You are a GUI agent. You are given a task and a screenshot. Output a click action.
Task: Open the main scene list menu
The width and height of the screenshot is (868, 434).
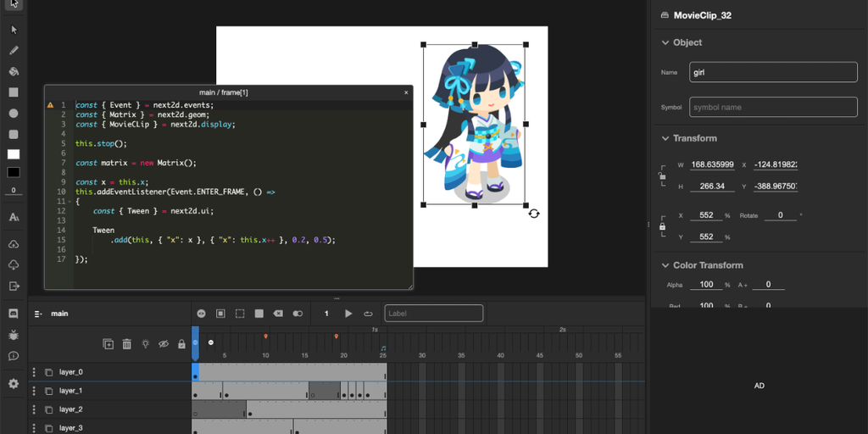[38, 314]
